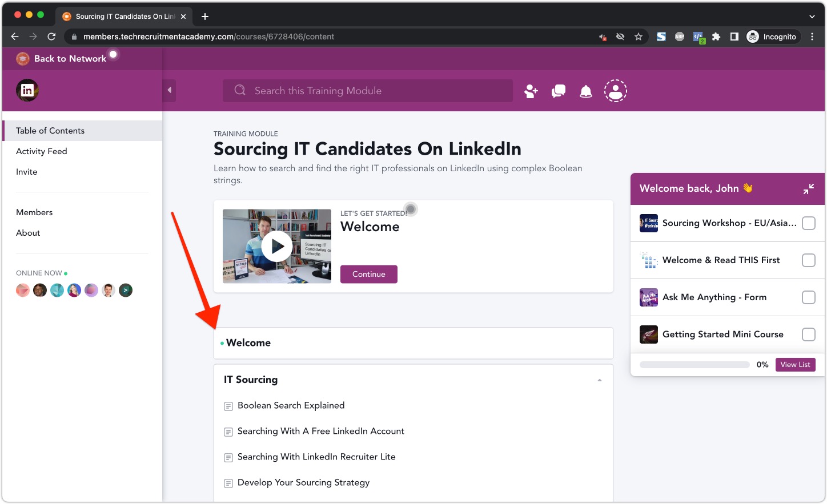
Task: Click the first online member avatar
Action: pyautogui.click(x=23, y=291)
